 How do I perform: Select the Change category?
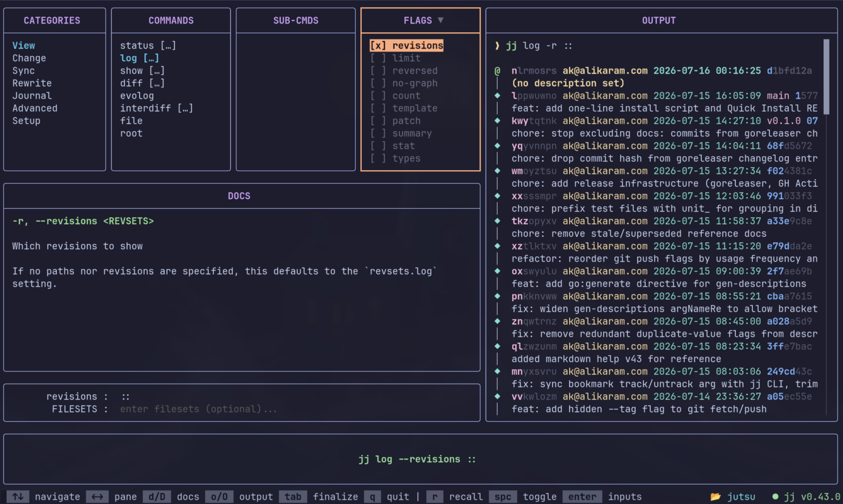[29, 58]
